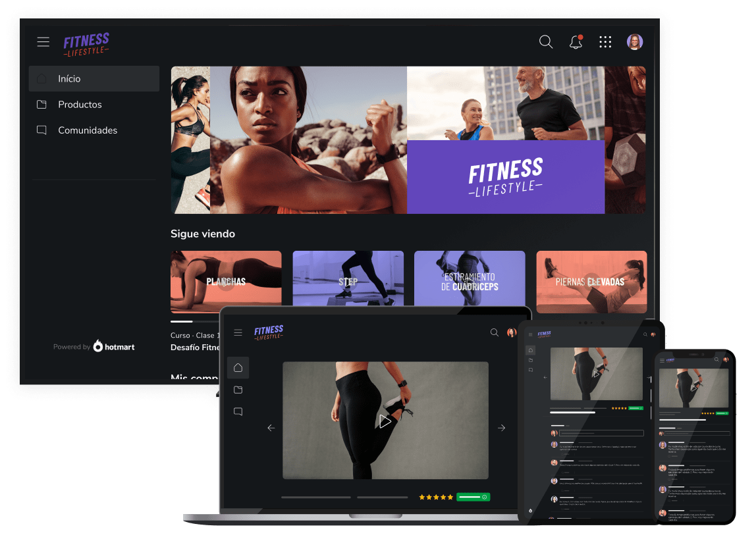Click the folder icon in the laptop sidebar
Screen dimensions: 756x545
[x=238, y=390]
